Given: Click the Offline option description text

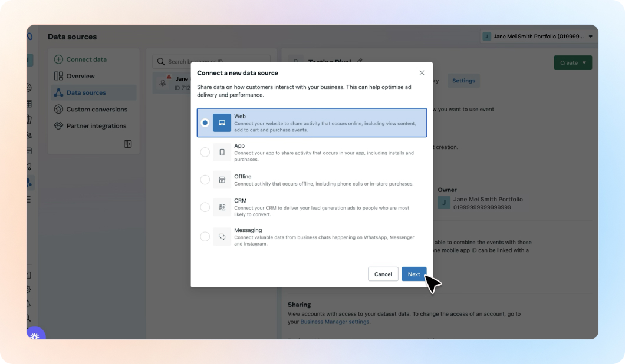Looking at the screenshot, I should [324, 184].
